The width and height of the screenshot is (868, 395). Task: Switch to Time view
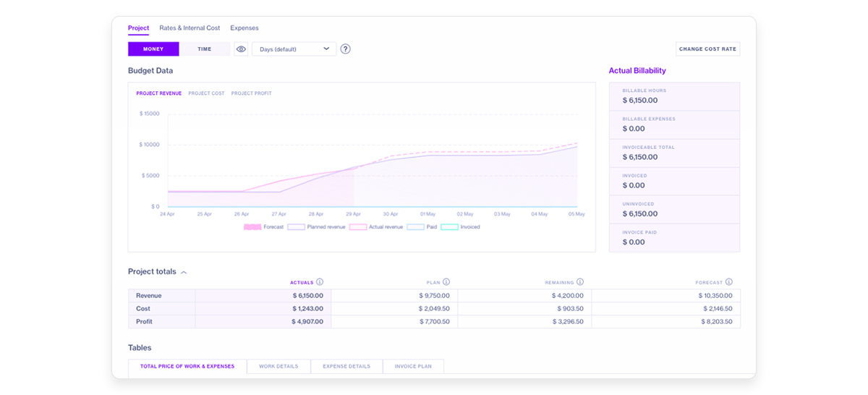pyautogui.click(x=205, y=49)
